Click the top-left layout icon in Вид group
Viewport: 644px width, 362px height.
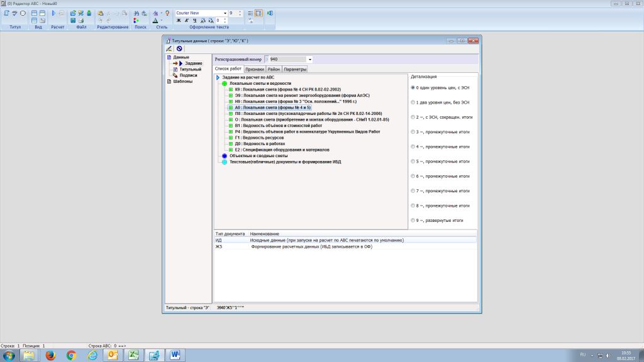pos(34,13)
